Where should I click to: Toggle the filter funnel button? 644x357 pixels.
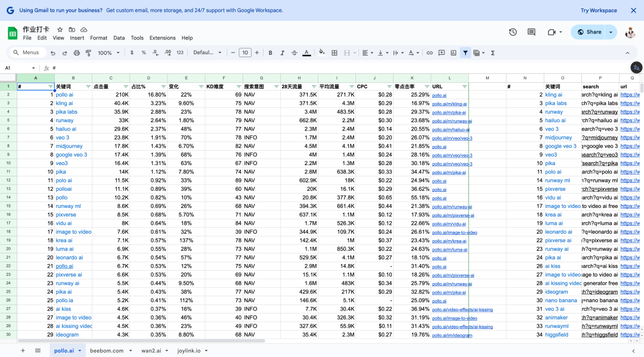(x=465, y=53)
